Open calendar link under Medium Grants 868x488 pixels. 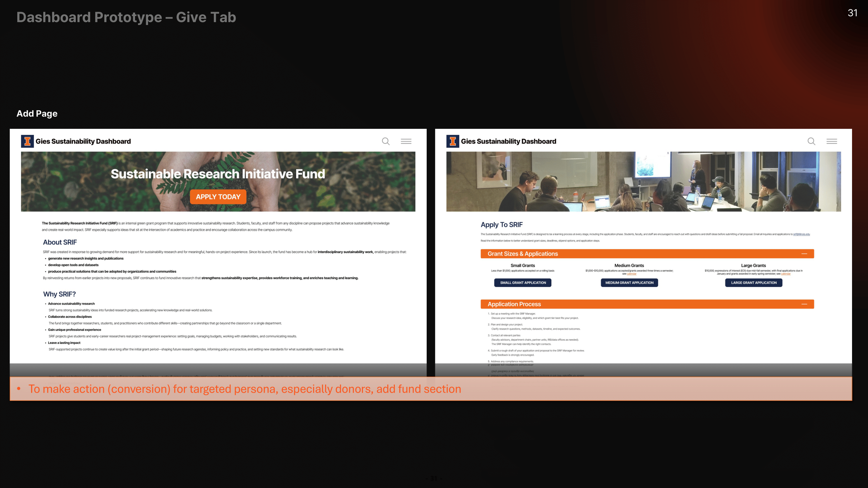pos(632,274)
